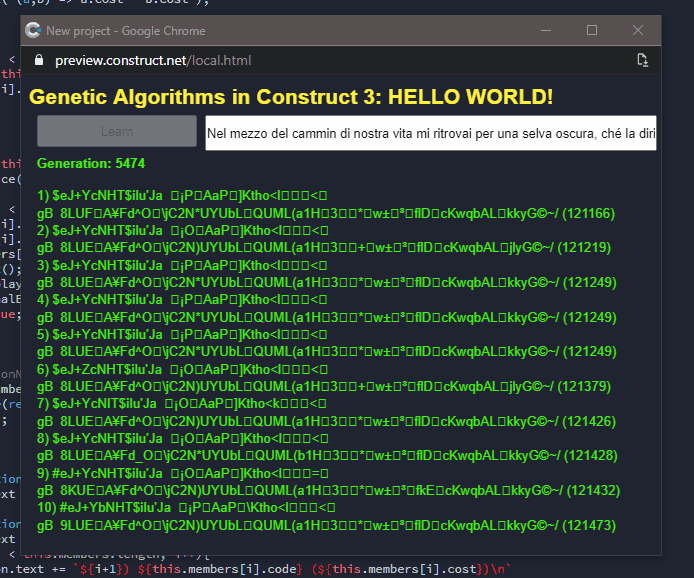Image resolution: width=694 pixels, height=578 pixels.
Task: Minimize the New project Chrome window
Action: pyautogui.click(x=546, y=30)
